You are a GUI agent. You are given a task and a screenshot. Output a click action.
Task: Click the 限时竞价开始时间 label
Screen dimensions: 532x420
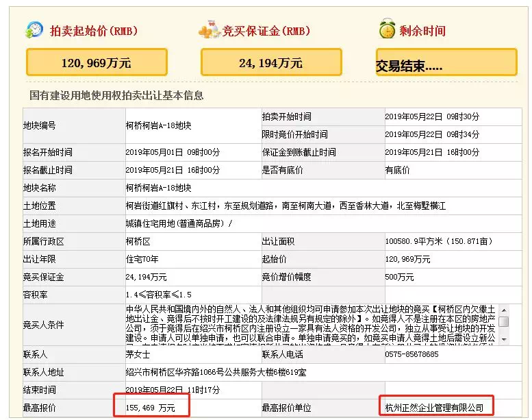[x=295, y=134]
